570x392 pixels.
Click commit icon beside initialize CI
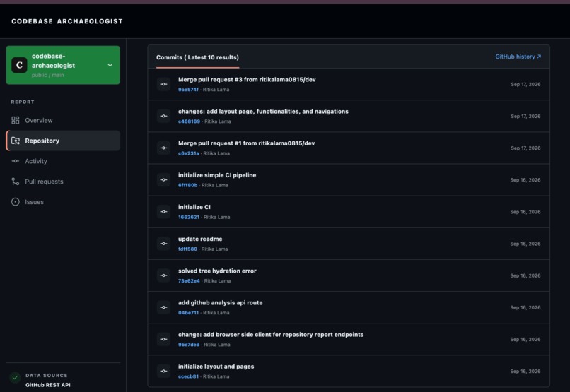click(163, 212)
